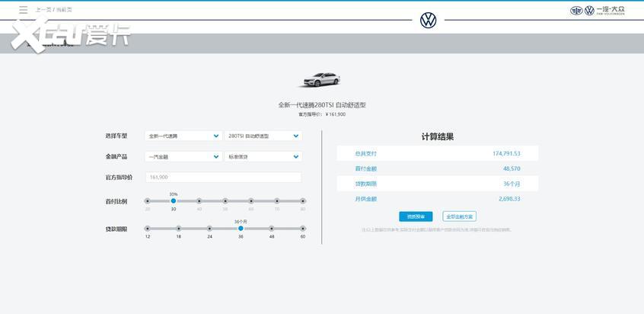
Task: Set loan term slider to 24 months
Action: point(209,229)
